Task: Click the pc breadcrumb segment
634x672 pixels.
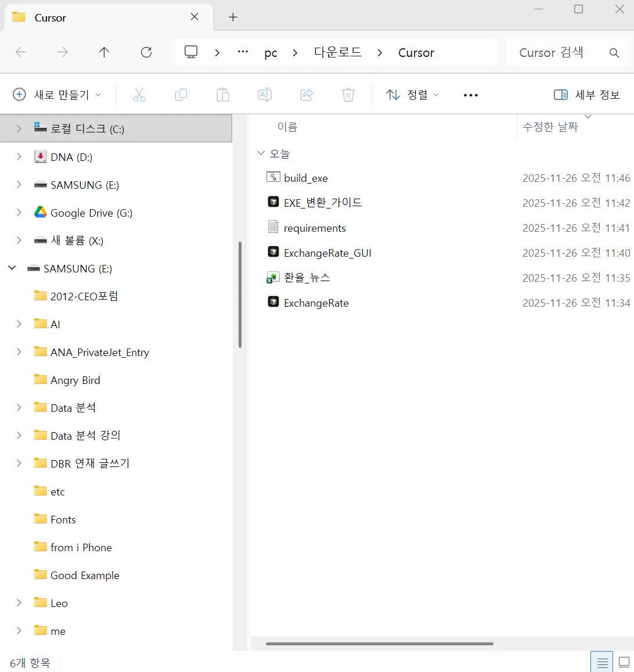Action: [271, 53]
